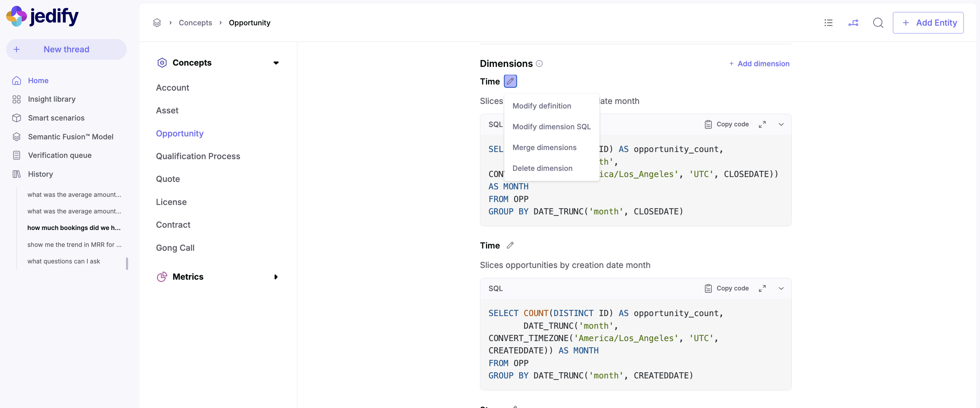Click the layers breadcrumb icon
The height and width of the screenshot is (408, 980).
(x=157, y=23)
